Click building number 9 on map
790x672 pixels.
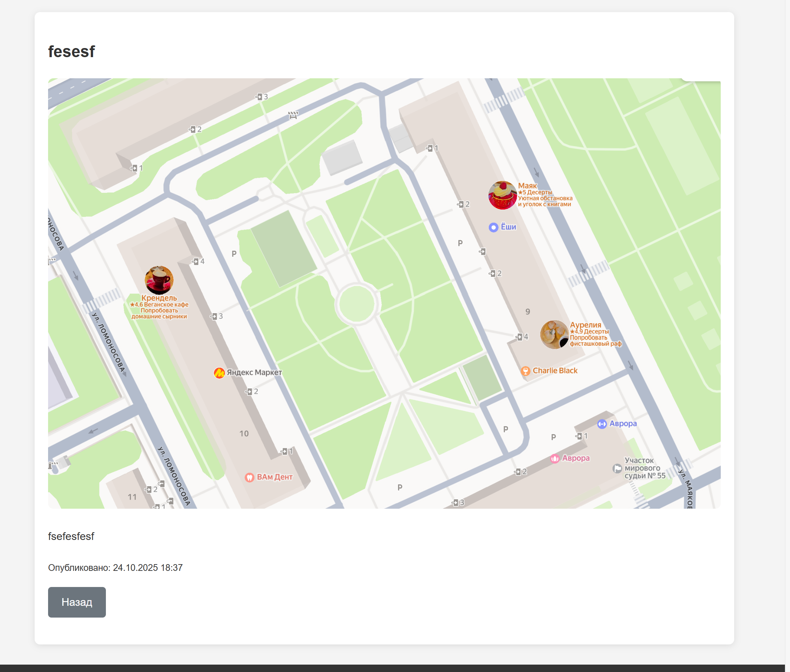coord(527,311)
